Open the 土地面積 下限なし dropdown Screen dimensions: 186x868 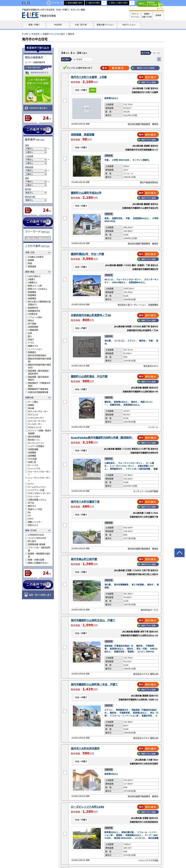pyautogui.click(x=36, y=160)
